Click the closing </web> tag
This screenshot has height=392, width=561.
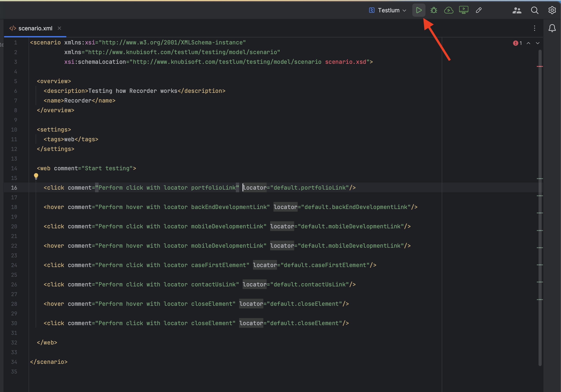click(x=47, y=342)
